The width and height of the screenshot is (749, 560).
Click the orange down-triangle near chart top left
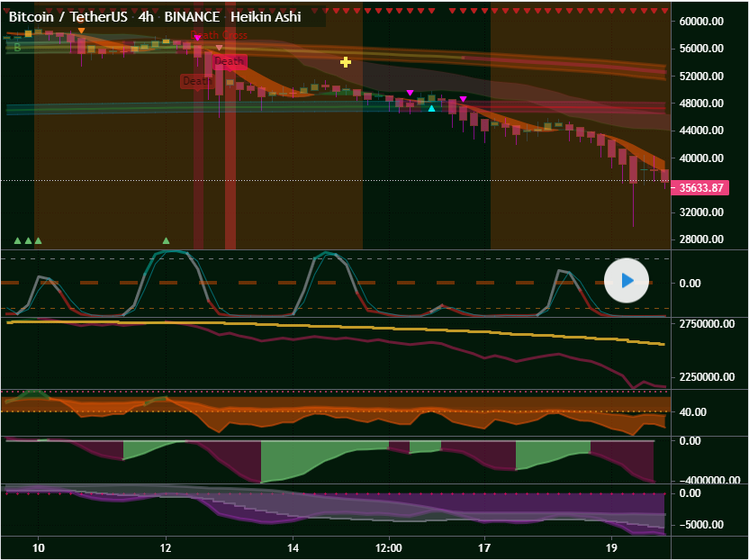click(82, 31)
